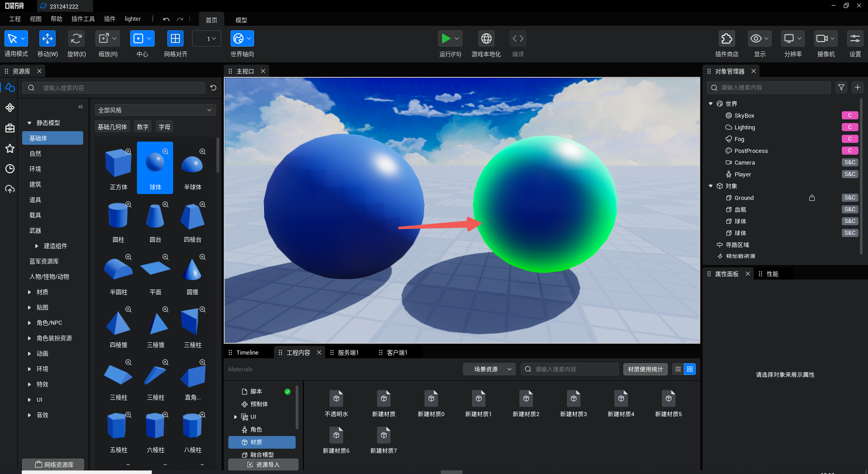Click the resource library search field
The image size is (868, 474).
click(x=114, y=88)
